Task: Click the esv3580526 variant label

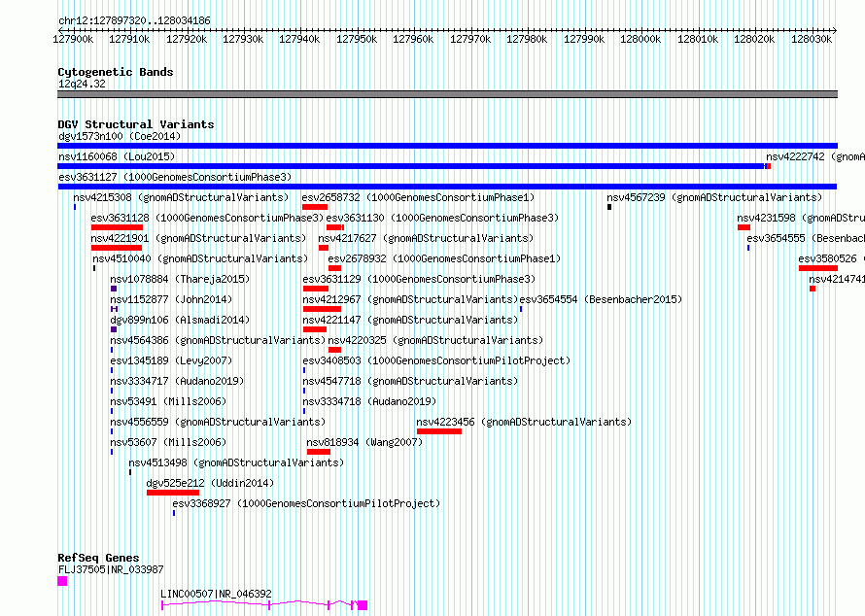Action: [831, 258]
